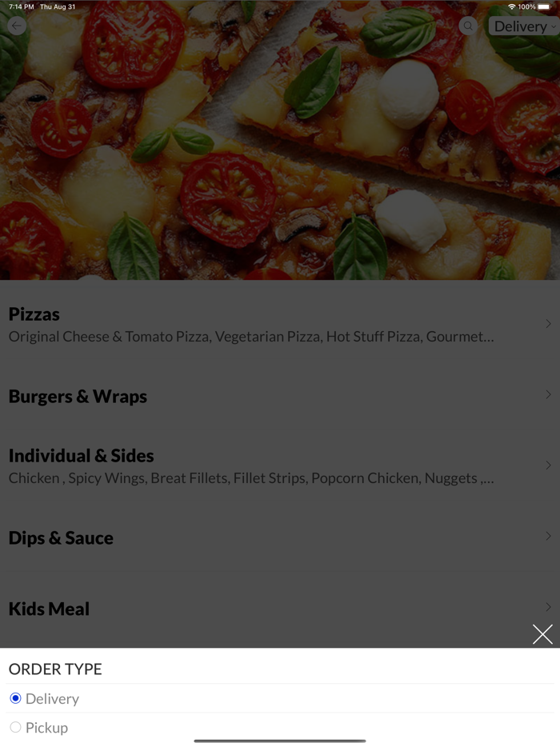Image resolution: width=560 pixels, height=747 pixels.
Task: Expand the Burgers & Wraps chevron
Action: [x=548, y=394]
